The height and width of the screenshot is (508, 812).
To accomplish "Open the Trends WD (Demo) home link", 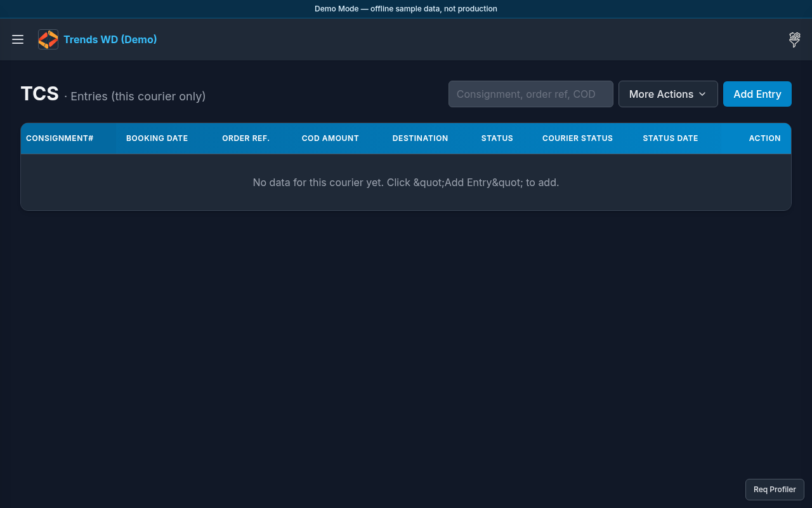I will point(110,39).
